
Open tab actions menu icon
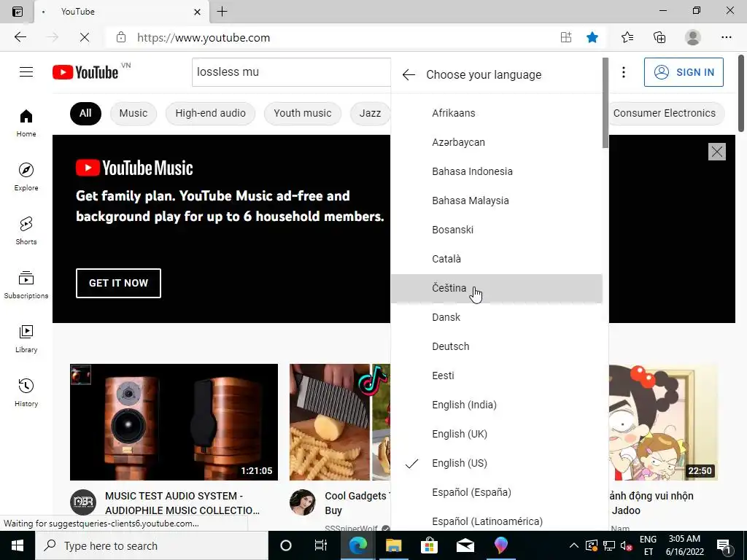pyautogui.click(x=18, y=12)
